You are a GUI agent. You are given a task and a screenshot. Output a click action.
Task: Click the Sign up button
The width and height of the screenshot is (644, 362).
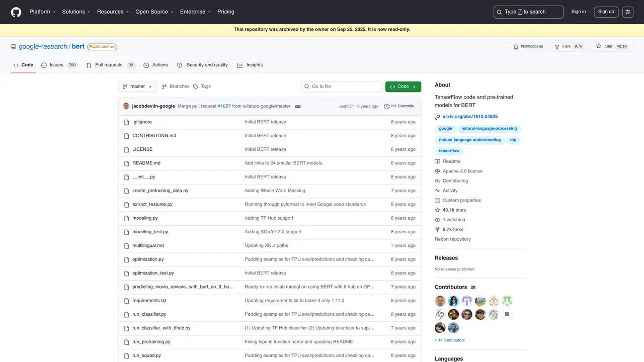[606, 12]
